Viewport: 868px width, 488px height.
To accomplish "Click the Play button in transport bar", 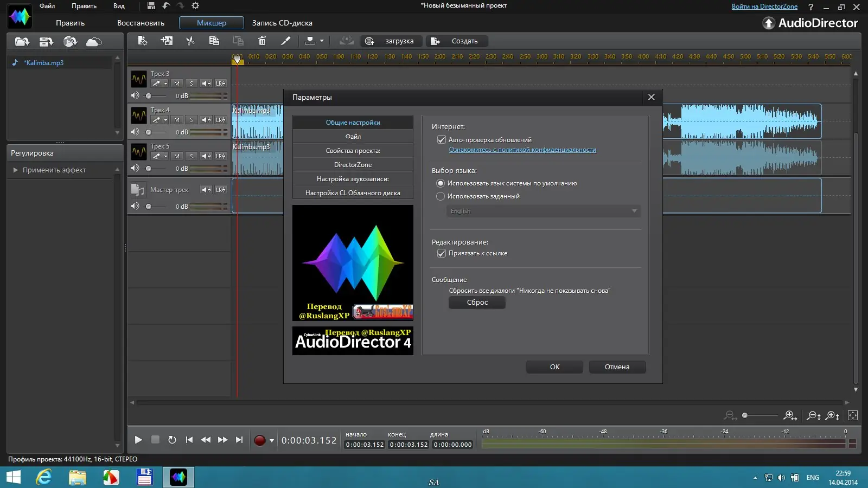I will [x=138, y=440].
